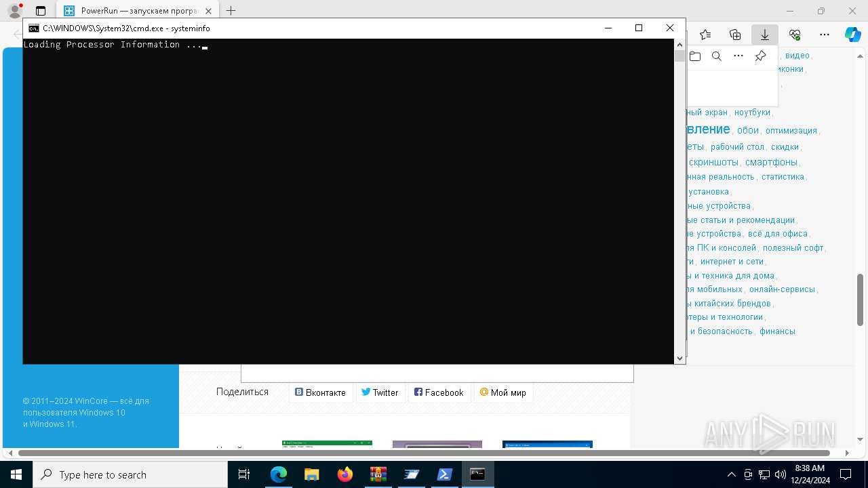Open Edge Collections icon
Image resolution: width=868 pixels, height=488 pixels.
click(x=735, y=35)
